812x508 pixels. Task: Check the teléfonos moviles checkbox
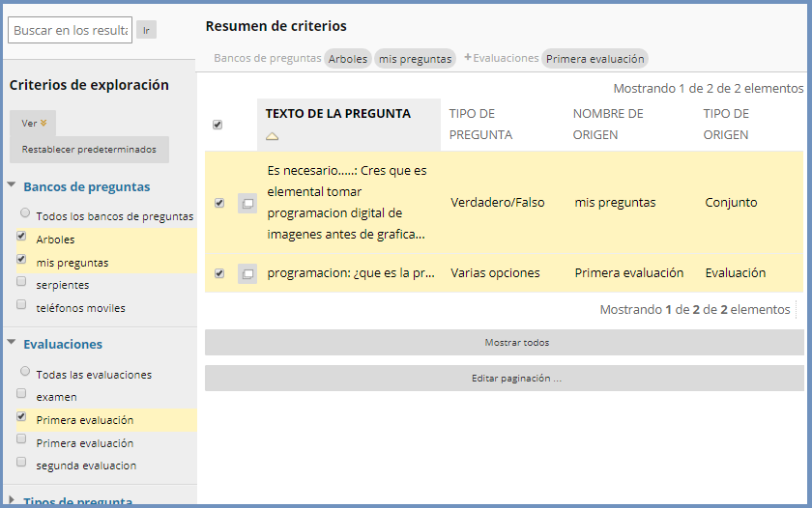pos(21,306)
